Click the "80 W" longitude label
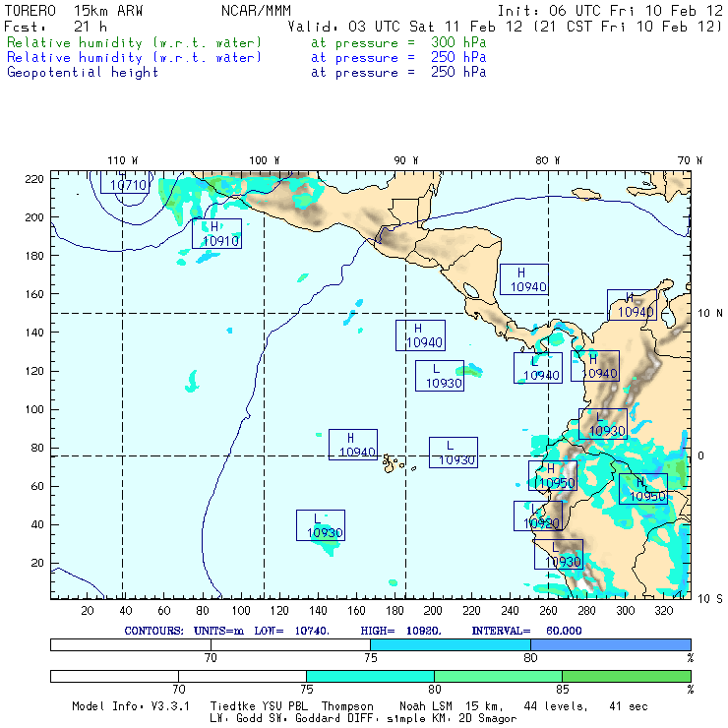Screen dimensions: 728x728 [547, 160]
